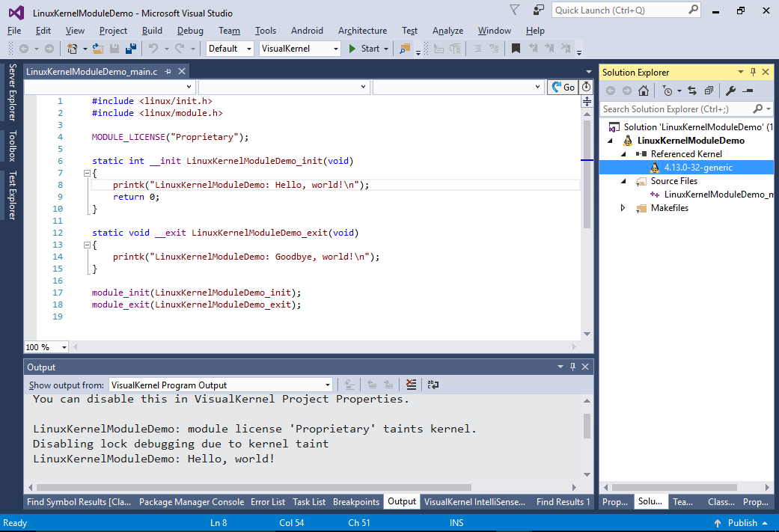Image resolution: width=779 pixels, height=532 pixels.
Task: Click Publish in the status bar
Action: [x=742, y=522]
